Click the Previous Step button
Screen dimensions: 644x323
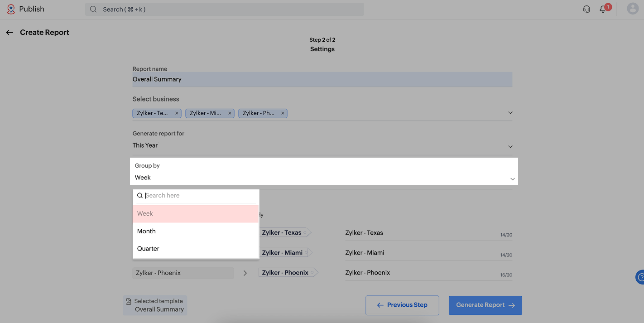click(x=402, y=305)
